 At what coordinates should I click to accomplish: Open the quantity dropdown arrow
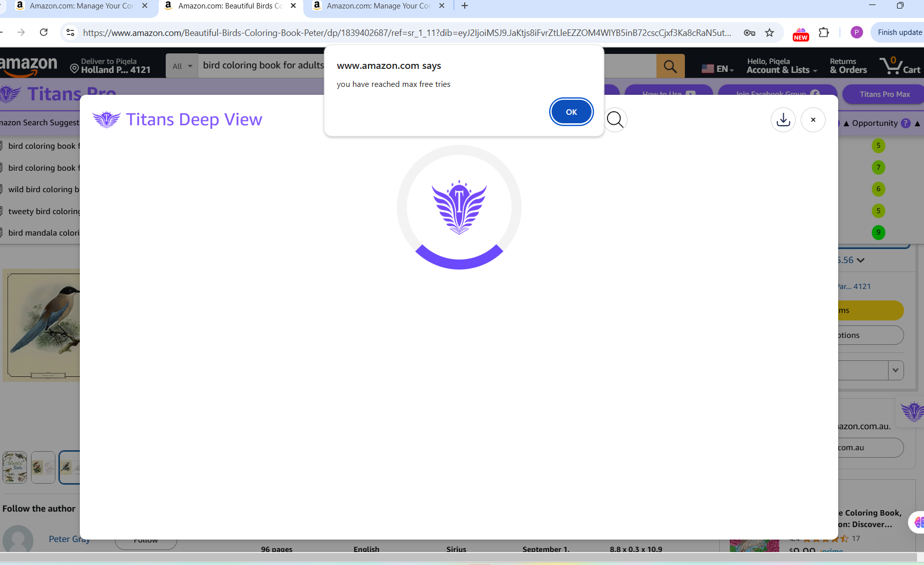896,370
